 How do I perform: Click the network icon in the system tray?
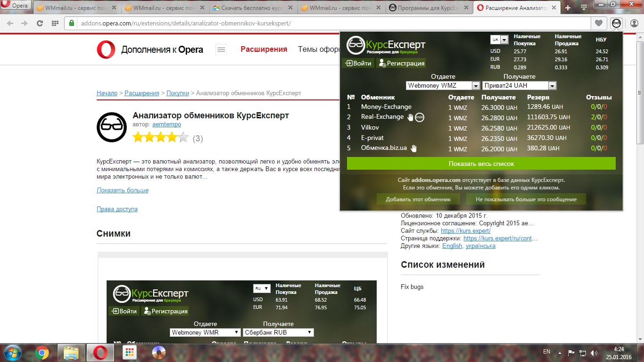click(x=583, y=353)
